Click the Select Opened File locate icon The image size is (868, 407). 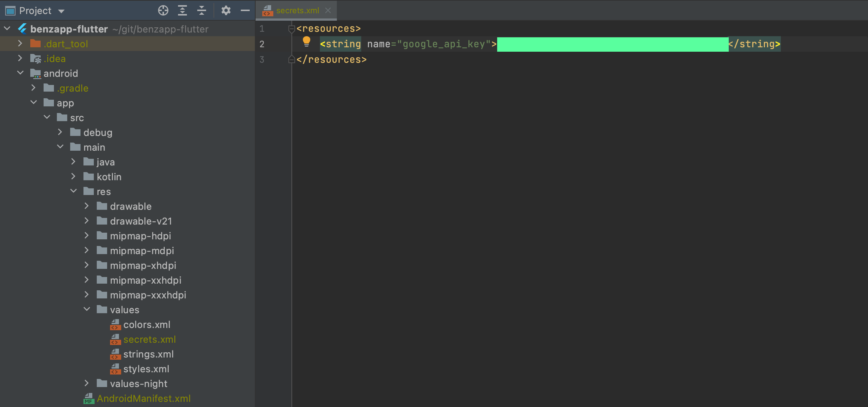[163, 10]
